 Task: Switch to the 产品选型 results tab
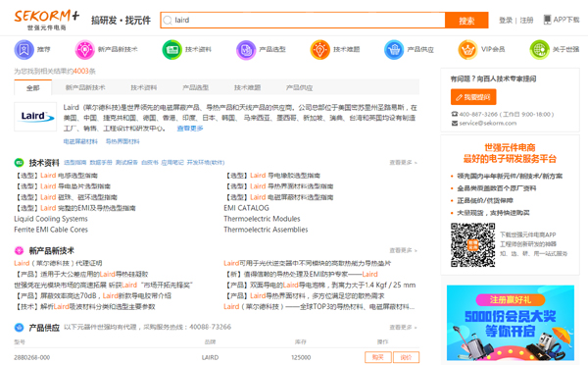pos(195,87)
